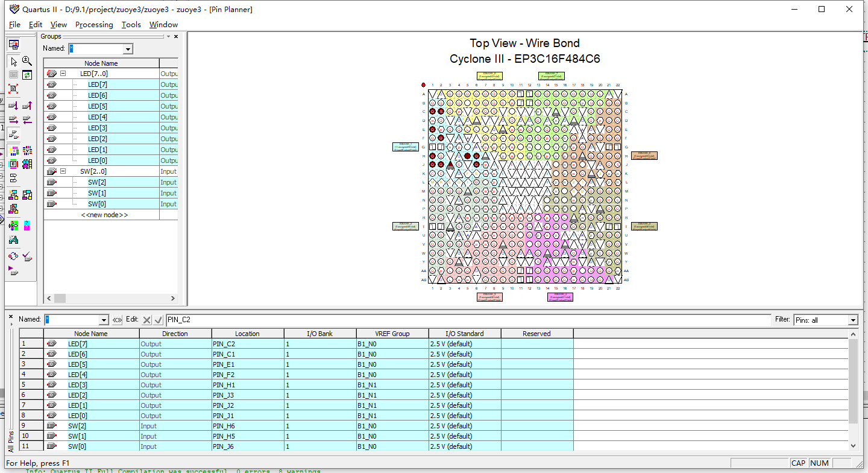Open the Tools menu
Image resolution: width=868 pixels, height=473 pixels.
(x=131, y=25)
